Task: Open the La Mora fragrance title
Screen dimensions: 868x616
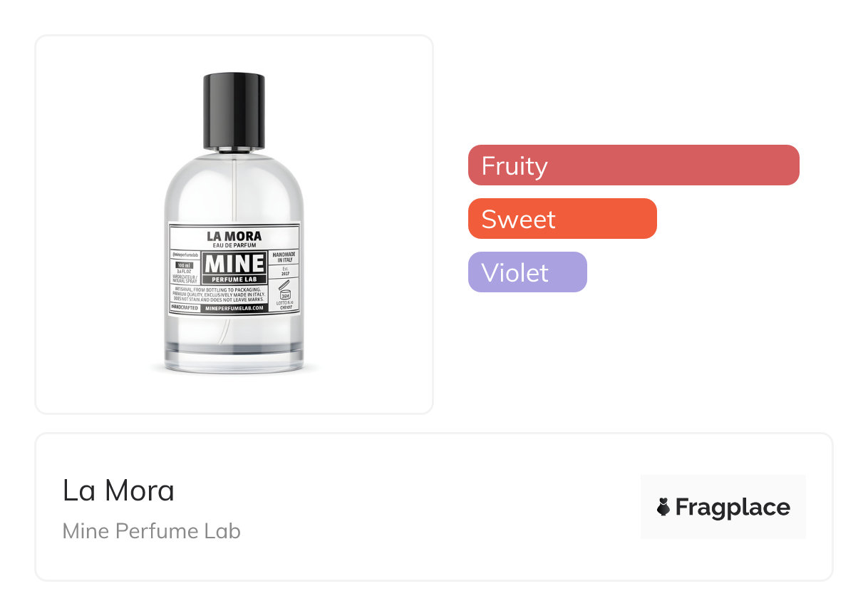Action: [x=118, y=491]
